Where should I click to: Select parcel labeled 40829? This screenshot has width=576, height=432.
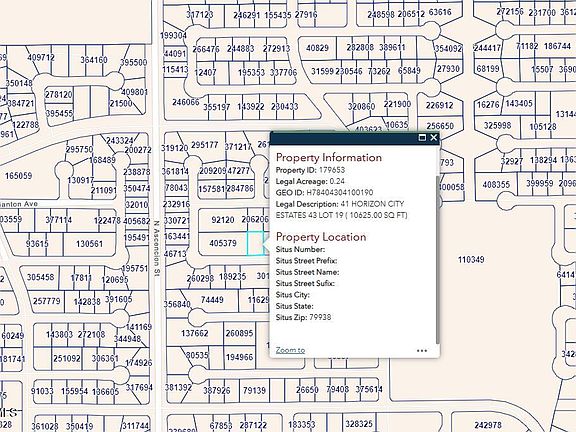pos(317,48)
